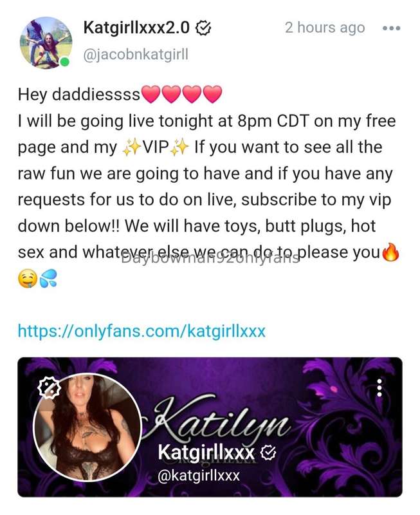
Task: Open the post options three-dot menu
Action: tap(392, 28)
